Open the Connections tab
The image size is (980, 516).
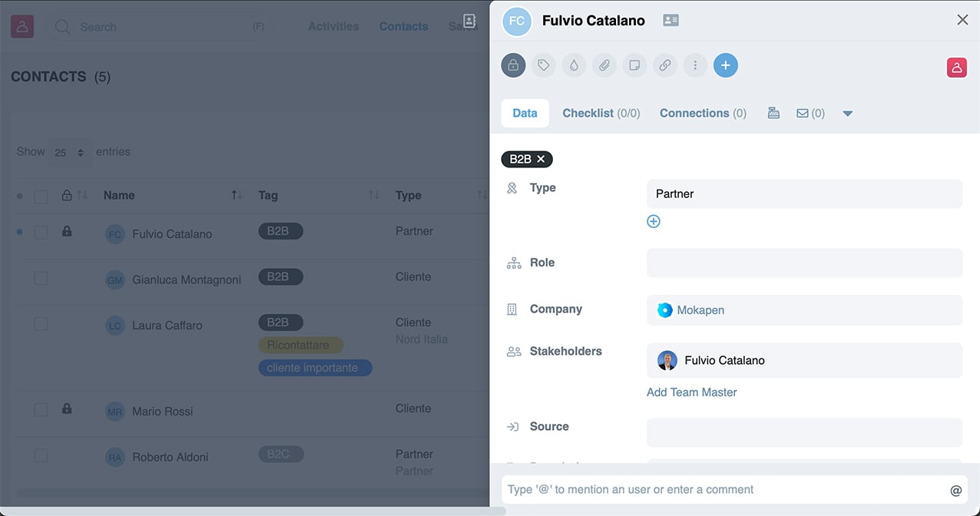coord(702,113)
